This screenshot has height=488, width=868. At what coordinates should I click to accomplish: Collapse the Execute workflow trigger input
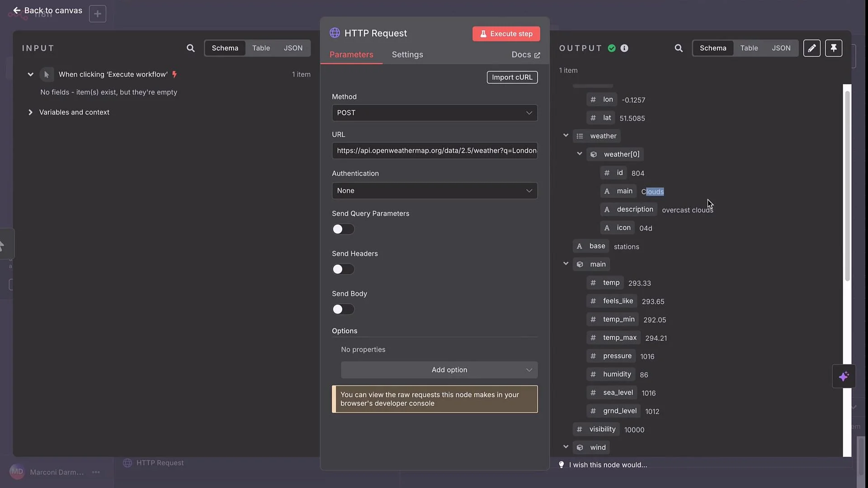pyautogui.click(x=30, y=74)
